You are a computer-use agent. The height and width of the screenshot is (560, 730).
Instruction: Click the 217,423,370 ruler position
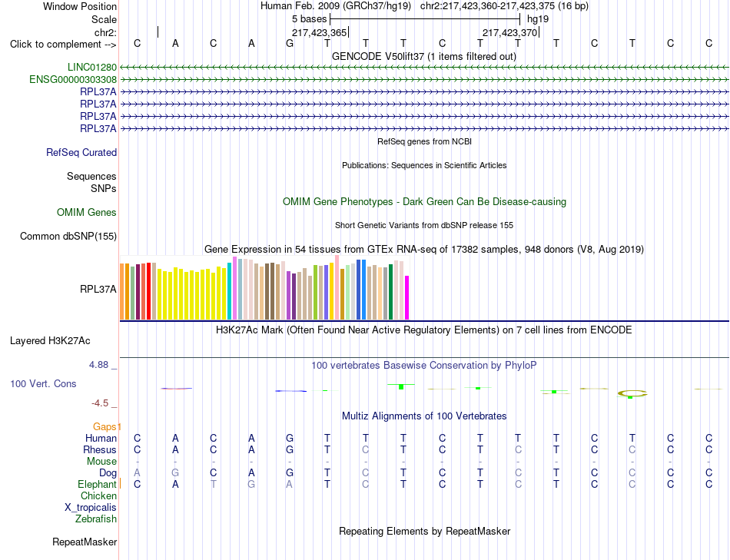pyautogui.click(x=509, y=33)
